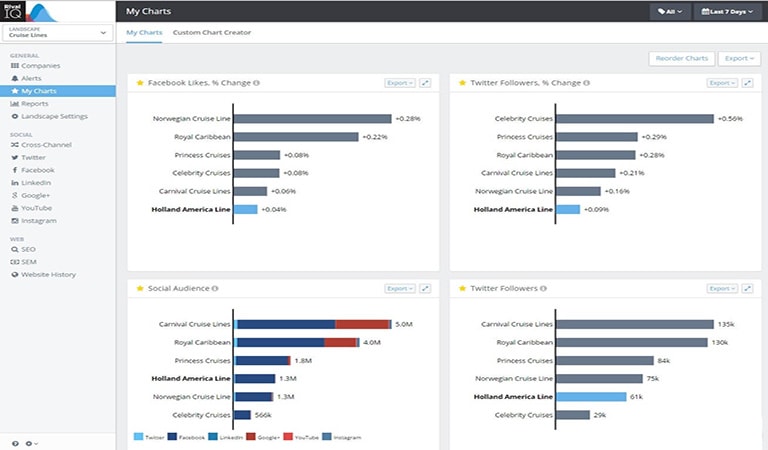
Task: Click the Reorder Charts button
Action: click(682, 58)
